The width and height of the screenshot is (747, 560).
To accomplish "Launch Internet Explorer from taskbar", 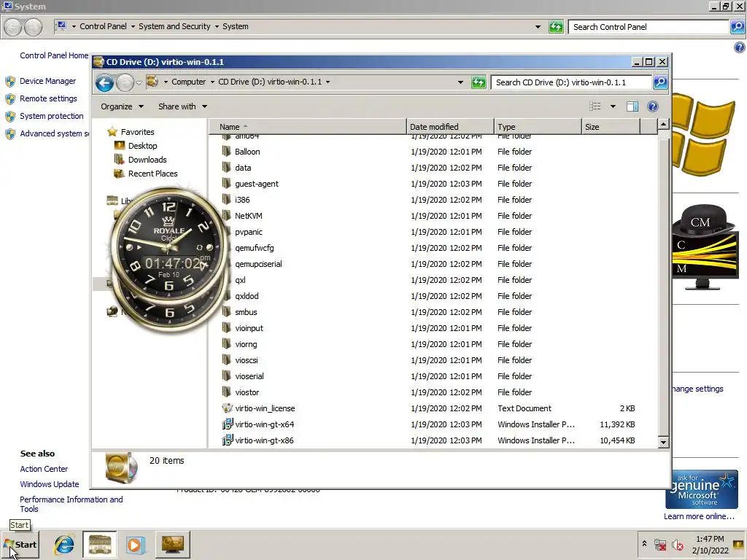I will [x=64, y=544].
